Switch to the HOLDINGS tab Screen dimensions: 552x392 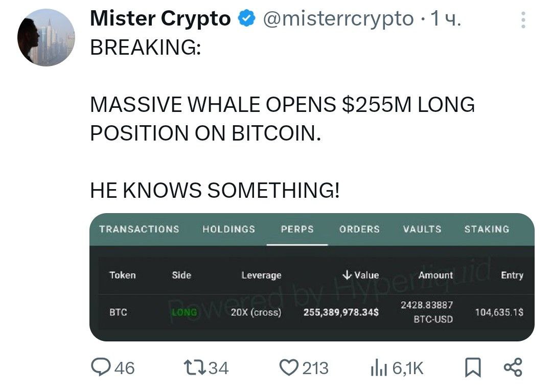(x=229, y=229)
